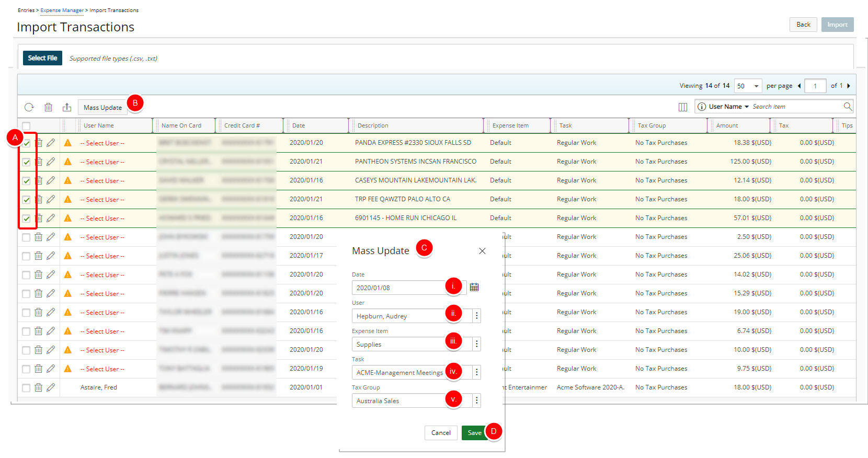Click the Import button
This screenshot has height=458, width=868.
click(837, 25)
